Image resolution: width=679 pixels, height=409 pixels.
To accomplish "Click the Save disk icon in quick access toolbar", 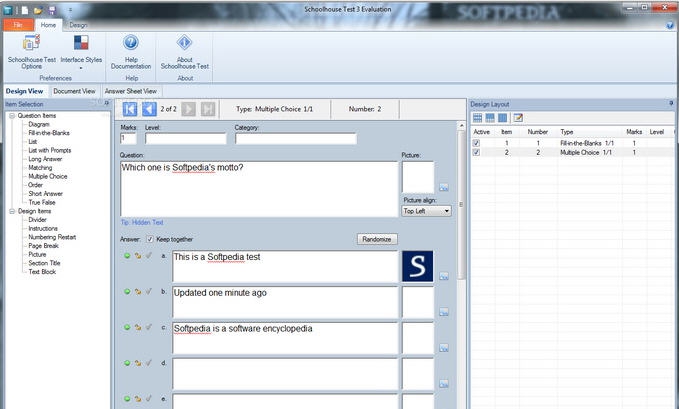I will [52, 10].
